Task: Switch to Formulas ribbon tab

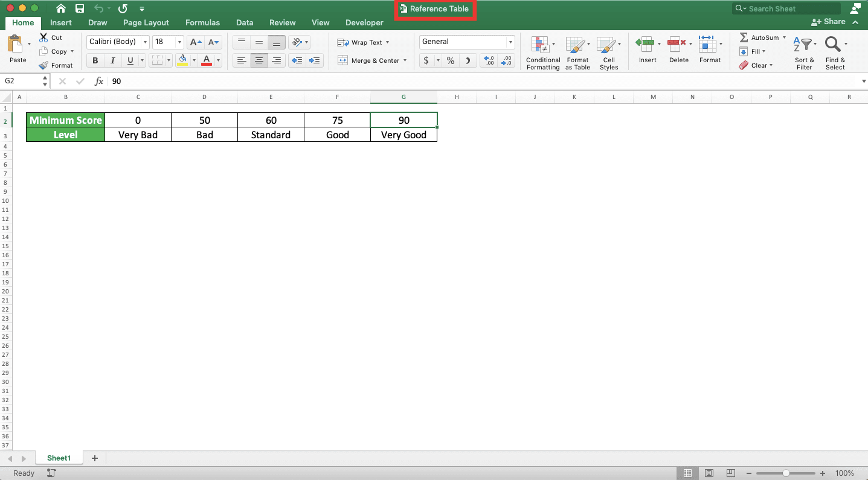Action: [x=202, y=22]
